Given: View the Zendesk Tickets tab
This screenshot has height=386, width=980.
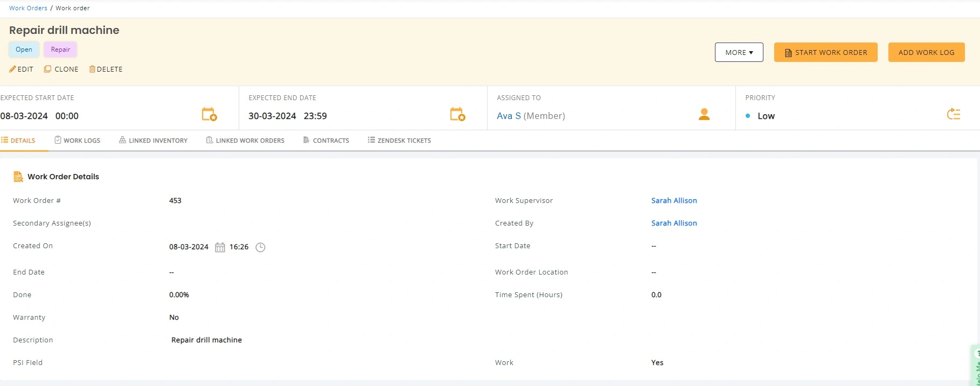Looking at the screenshot, I should 399,141.
